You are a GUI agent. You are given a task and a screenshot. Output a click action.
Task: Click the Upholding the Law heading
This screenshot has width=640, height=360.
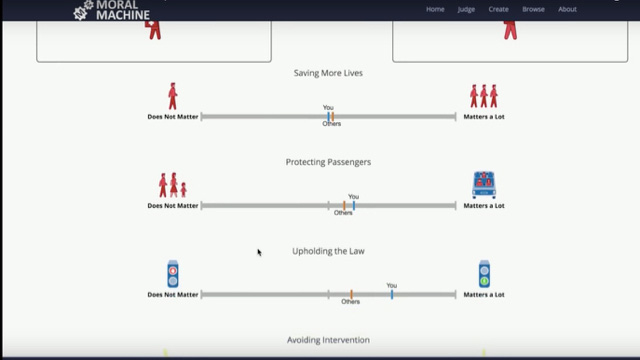tap(328, 251)
